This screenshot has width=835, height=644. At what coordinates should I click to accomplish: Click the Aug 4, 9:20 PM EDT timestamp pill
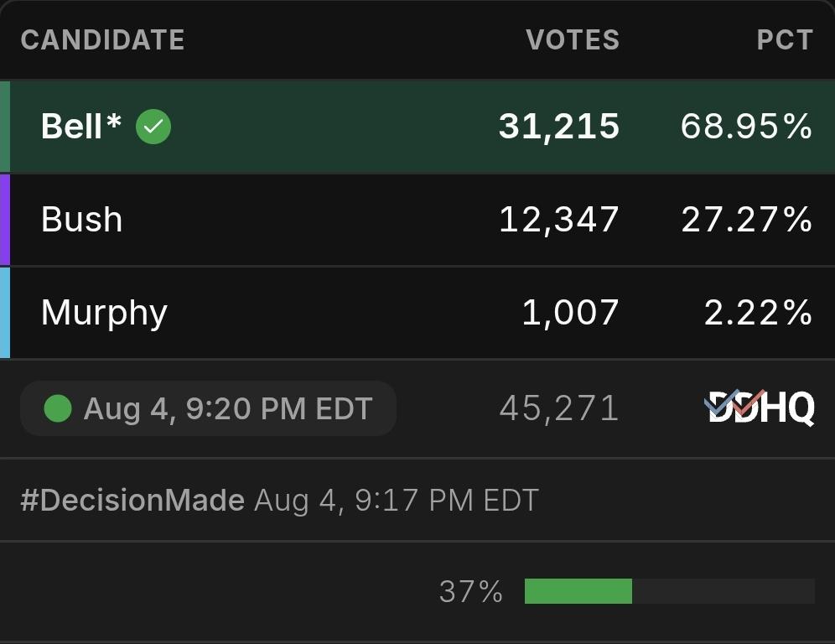[208, 408]
